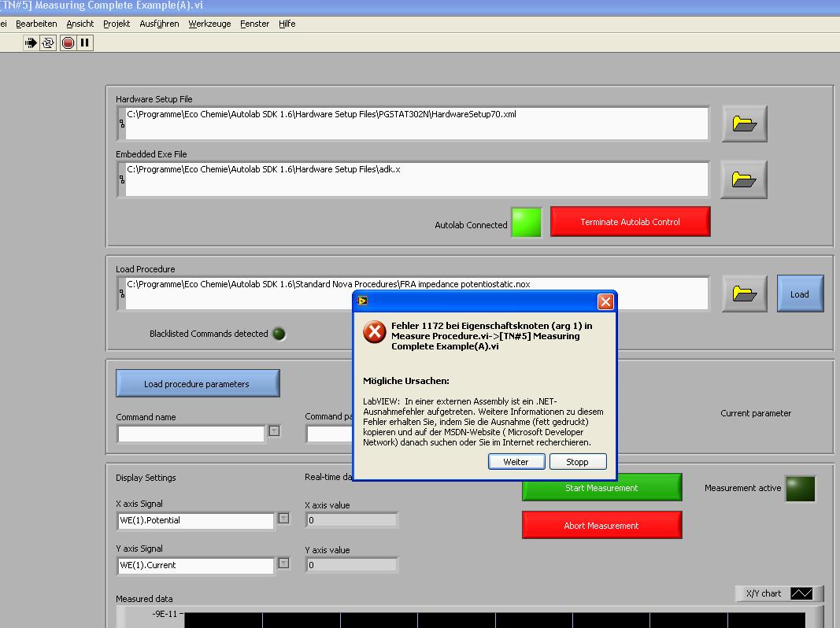Expand the Y axis Signal dropdown
Screen dimensions: 840x628
tap(284, 563)
